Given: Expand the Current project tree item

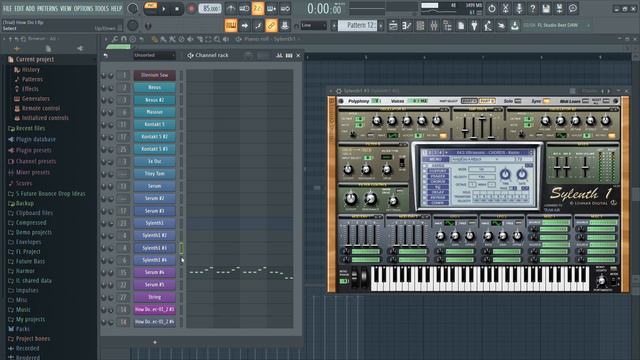Looking at the screenshot, I should click(35, 60).
